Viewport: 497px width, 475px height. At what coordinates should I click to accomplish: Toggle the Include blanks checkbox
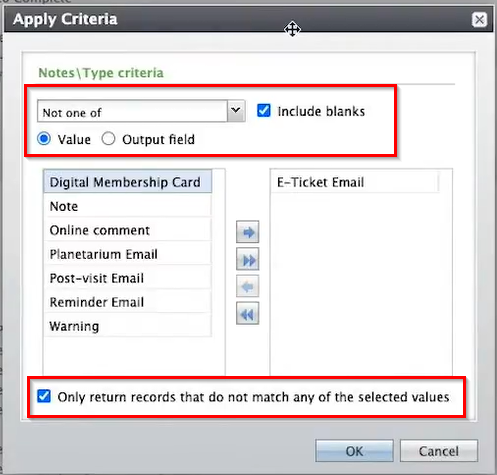[x=264, y=111]
